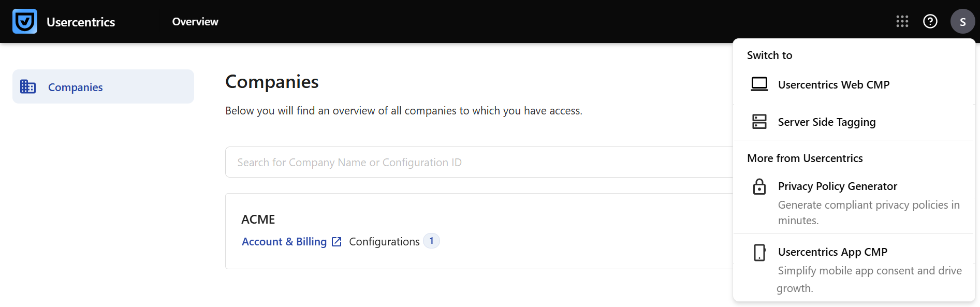Switch to Server Side Tagging
The width and height of the screenshot is (980, 307).
click(x=827, y=122)
